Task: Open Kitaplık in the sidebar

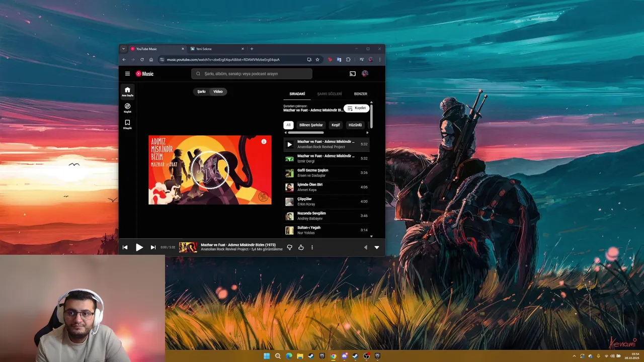Action: tap(127, 124)
